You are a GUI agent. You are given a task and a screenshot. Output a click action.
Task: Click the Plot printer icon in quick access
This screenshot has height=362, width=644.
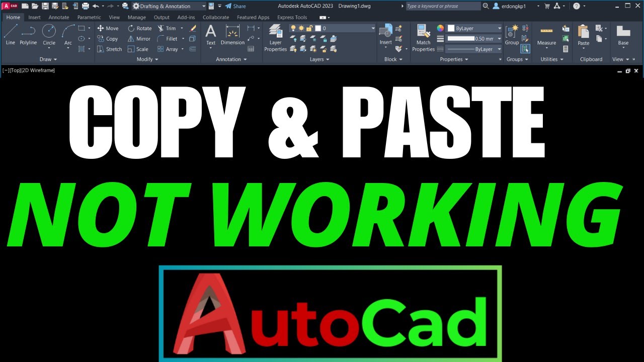click(x=85, y=6)
